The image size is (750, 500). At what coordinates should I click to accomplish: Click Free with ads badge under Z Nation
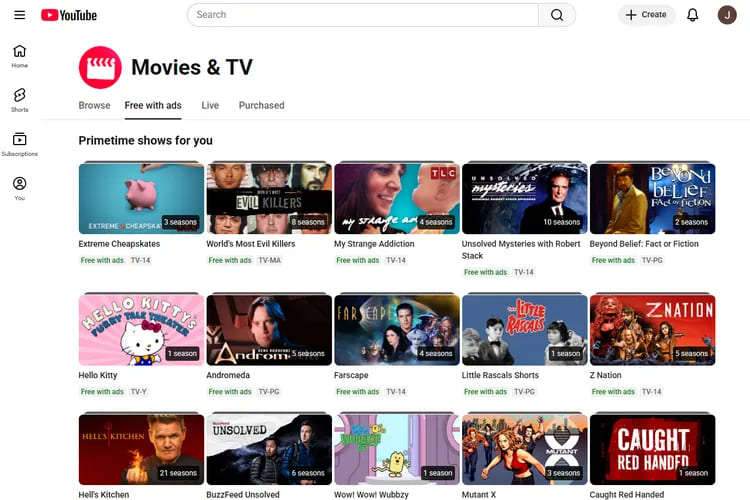click(x=613, y=391)
